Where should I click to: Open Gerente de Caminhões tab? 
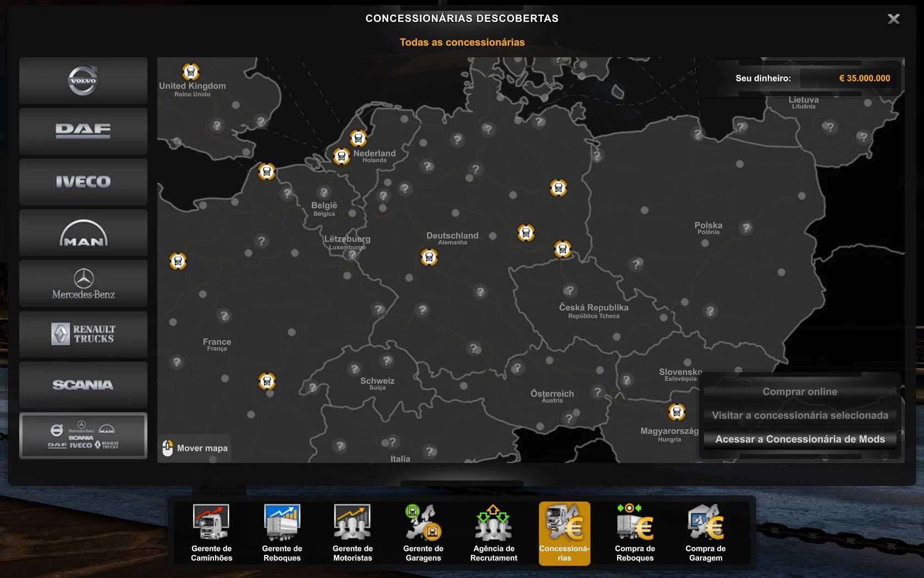coord(211,532)
